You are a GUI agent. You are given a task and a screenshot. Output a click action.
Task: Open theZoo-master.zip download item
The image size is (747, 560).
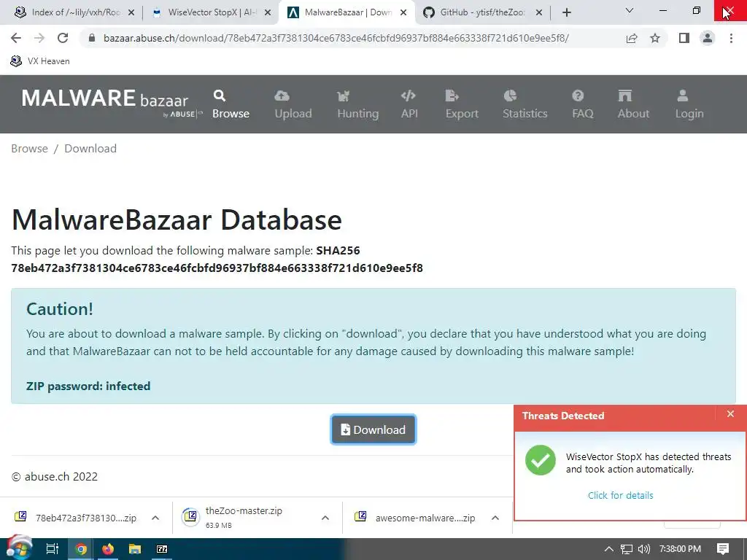tap(233, 518)
